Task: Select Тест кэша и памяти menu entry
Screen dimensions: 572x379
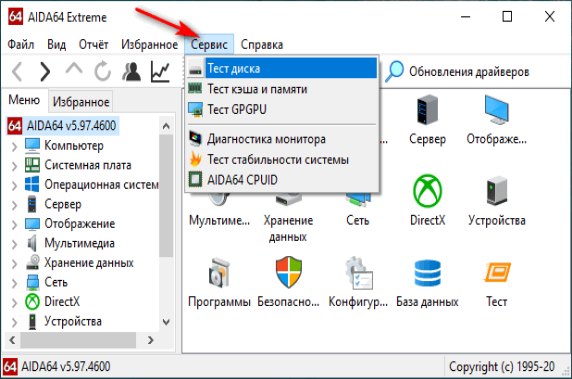Action: point(282,89)
